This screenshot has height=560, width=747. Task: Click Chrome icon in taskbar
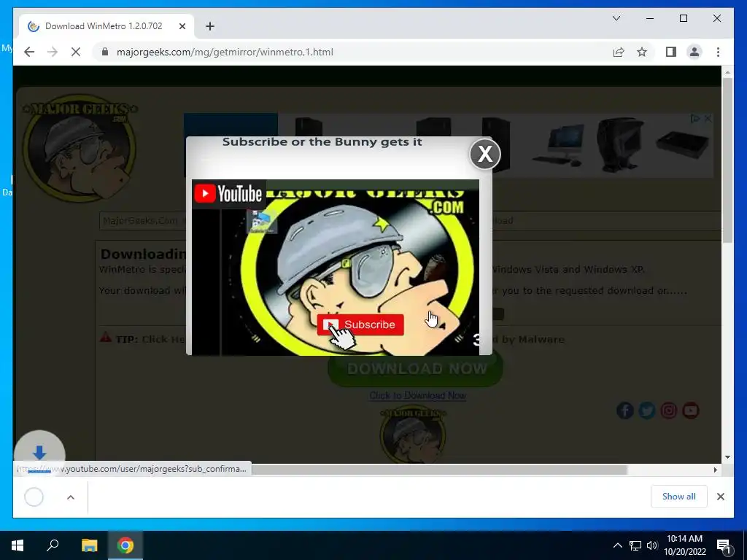(125, 545)
